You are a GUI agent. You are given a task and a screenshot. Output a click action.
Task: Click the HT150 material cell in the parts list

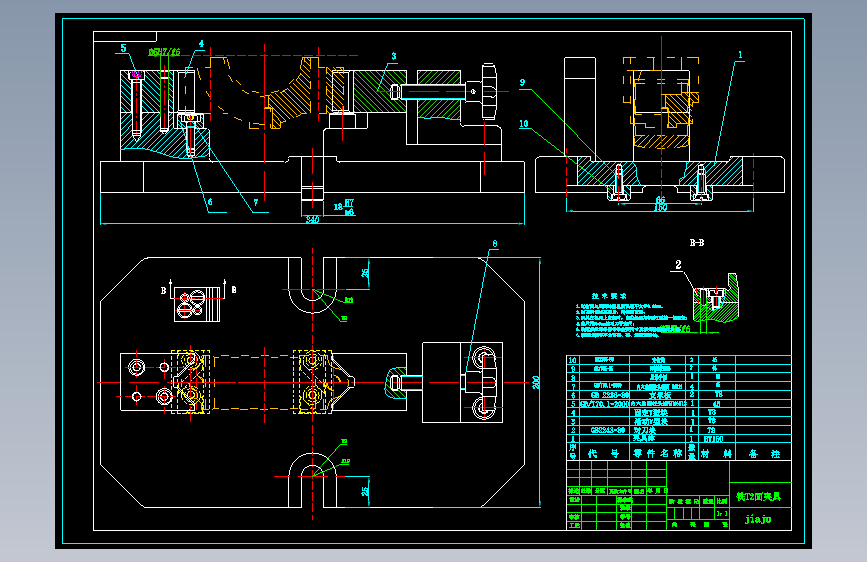coord(713,439)
